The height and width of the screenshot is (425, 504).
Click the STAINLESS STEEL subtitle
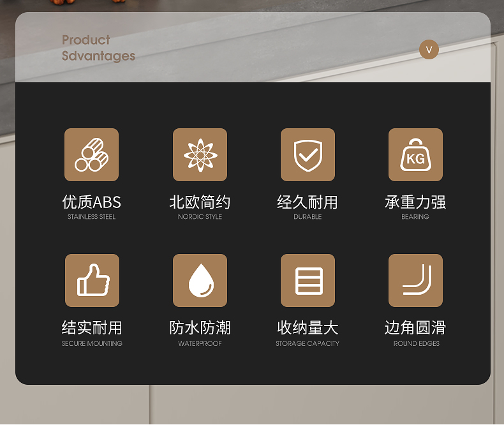tap(92, 217)
